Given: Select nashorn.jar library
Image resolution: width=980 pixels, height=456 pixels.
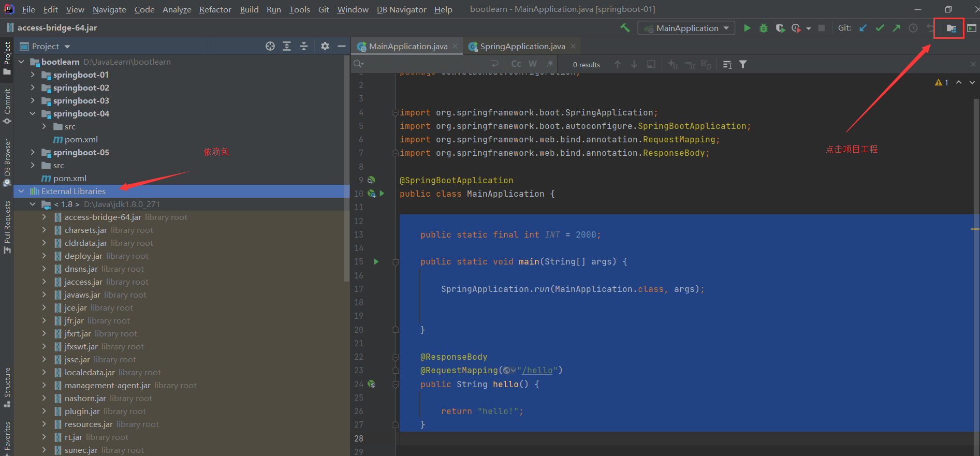Looking at the screenshot, I should (x=85, y=398).
